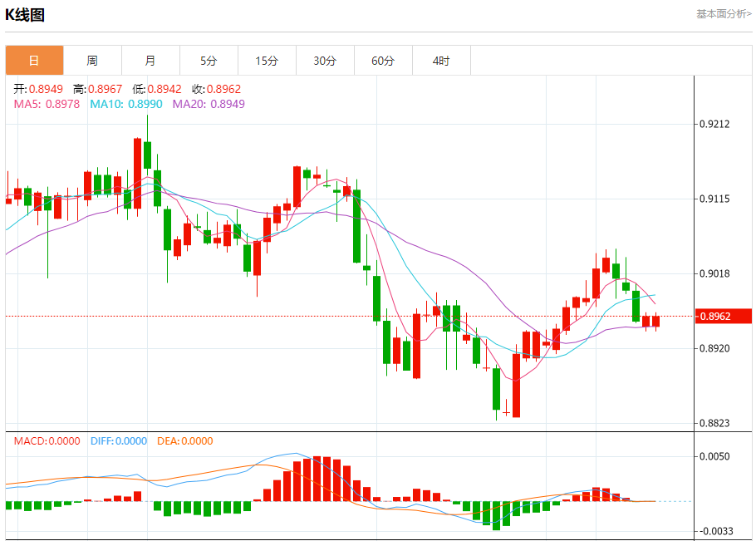This screenshot has height=541, width=756.
Task: Click the 0.8920 price axis label
Action: coord(714,348)
